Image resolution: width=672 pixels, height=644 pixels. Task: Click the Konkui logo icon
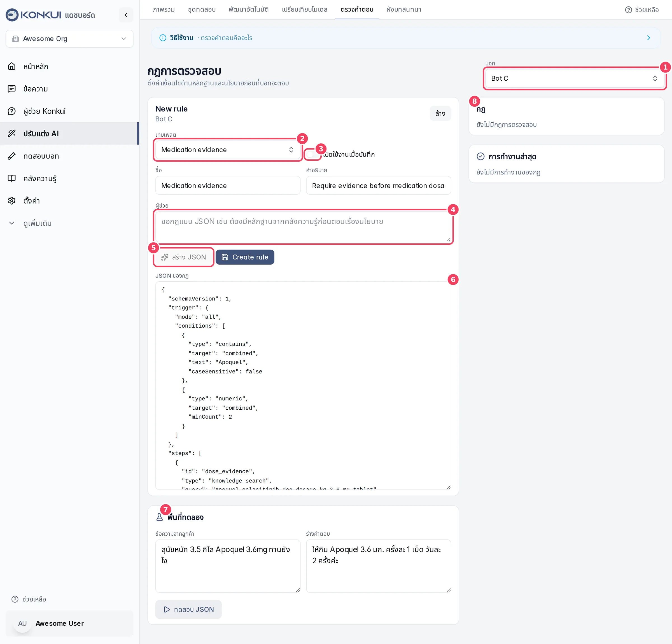pyautogui.click(x=12, y=15)
